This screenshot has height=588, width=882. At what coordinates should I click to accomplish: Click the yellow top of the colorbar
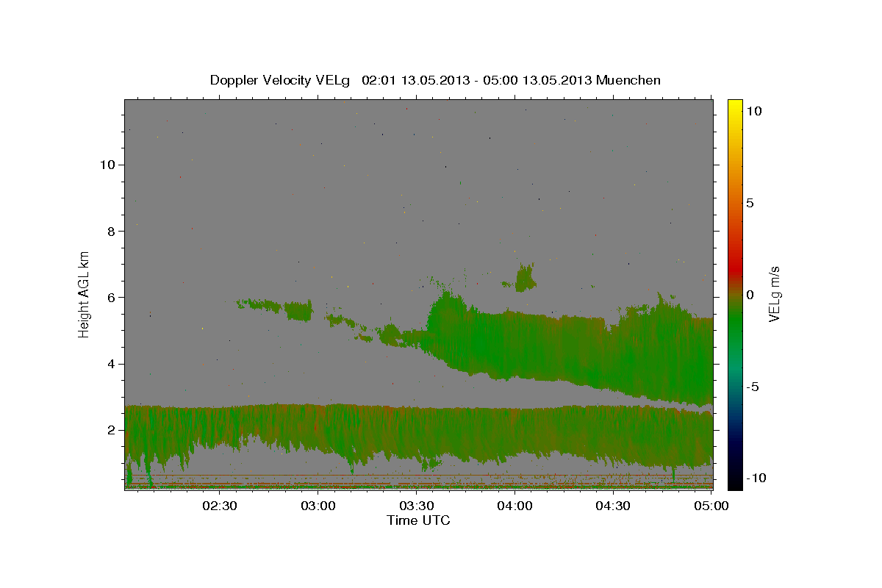pos(734,107)
